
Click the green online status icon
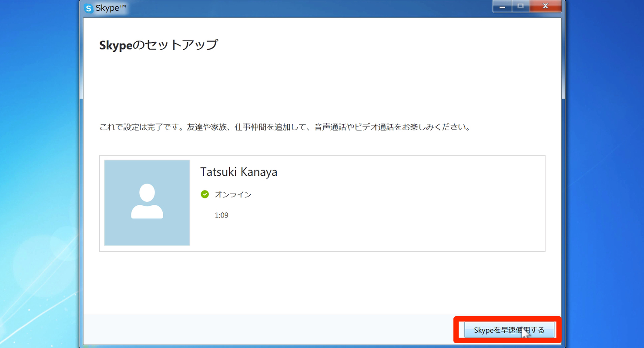click(x=205, y=194)
